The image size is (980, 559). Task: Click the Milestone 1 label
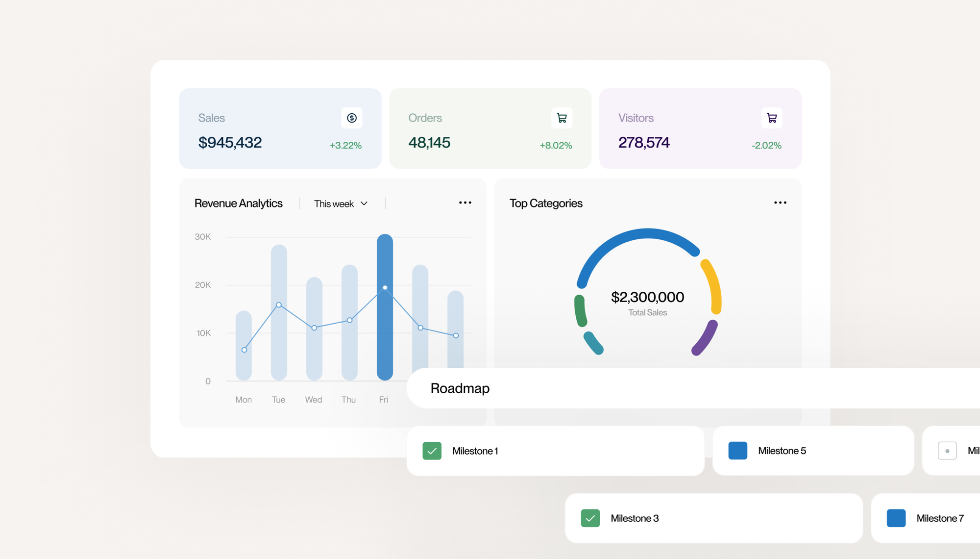[x=475, y=451]
